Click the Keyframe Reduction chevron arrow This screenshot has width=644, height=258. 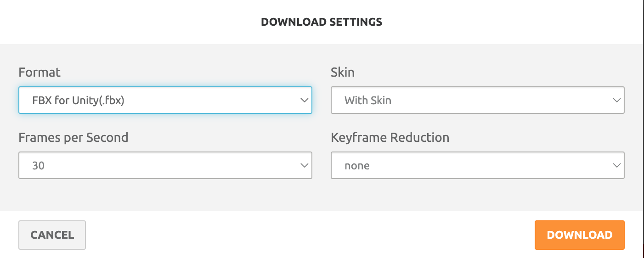click(616, 165)
